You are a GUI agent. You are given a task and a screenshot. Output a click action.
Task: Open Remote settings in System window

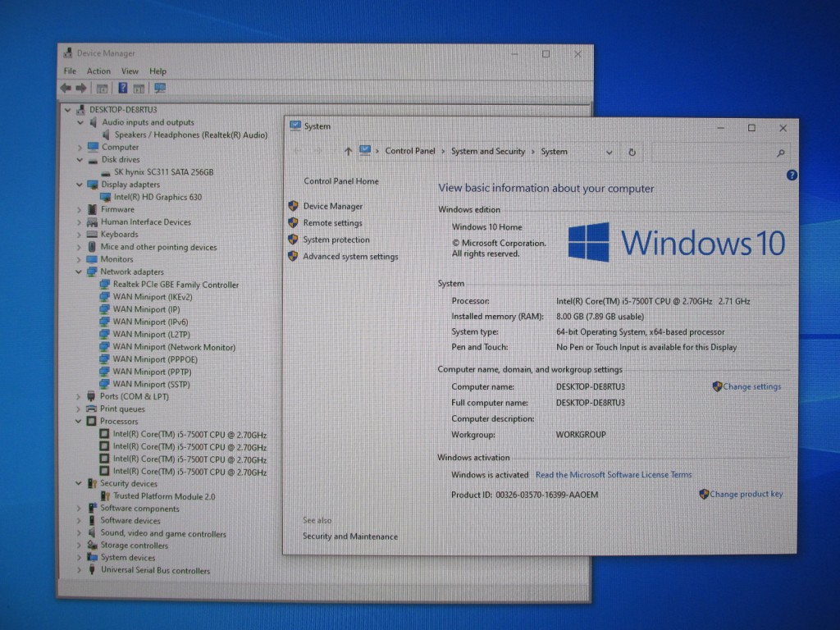tap(333, 223)
